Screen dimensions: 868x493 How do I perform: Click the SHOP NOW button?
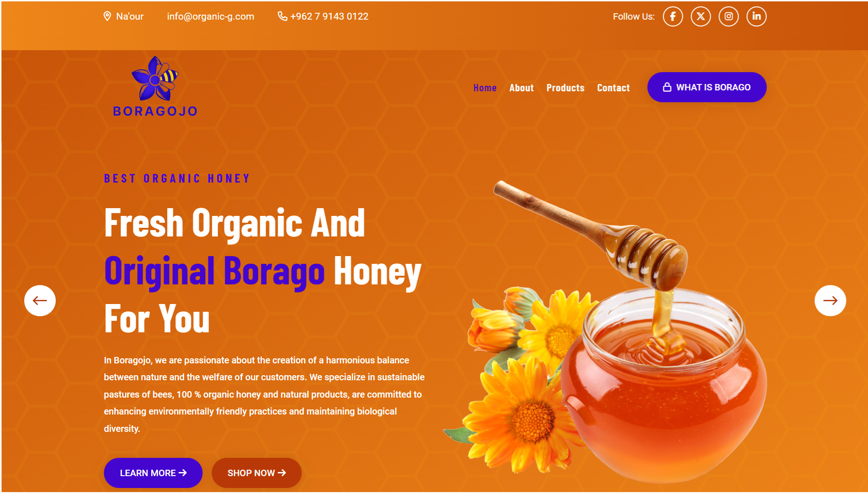pyautogui.click(x=256, y=473)
